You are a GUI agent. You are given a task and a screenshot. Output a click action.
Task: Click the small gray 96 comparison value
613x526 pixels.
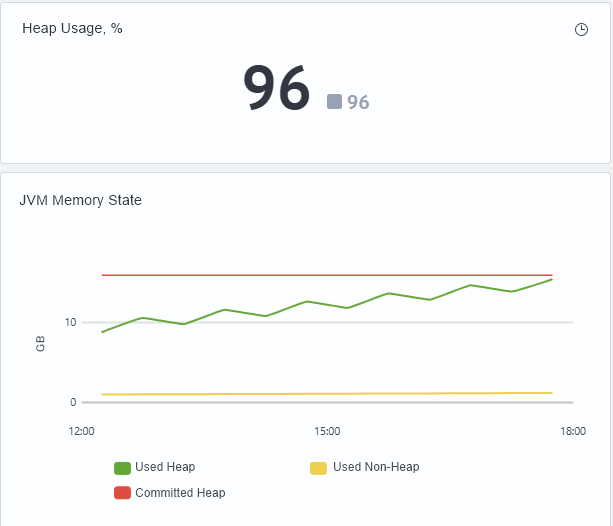358,102
